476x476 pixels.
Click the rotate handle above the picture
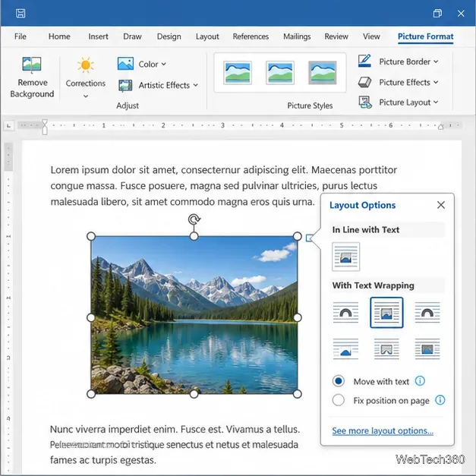[194, 219]
